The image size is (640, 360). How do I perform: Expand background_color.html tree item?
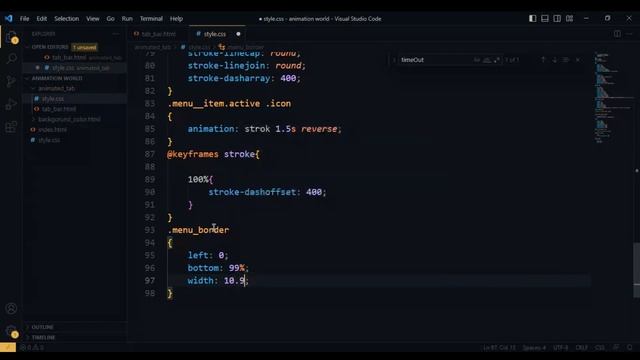click(69, 119)
